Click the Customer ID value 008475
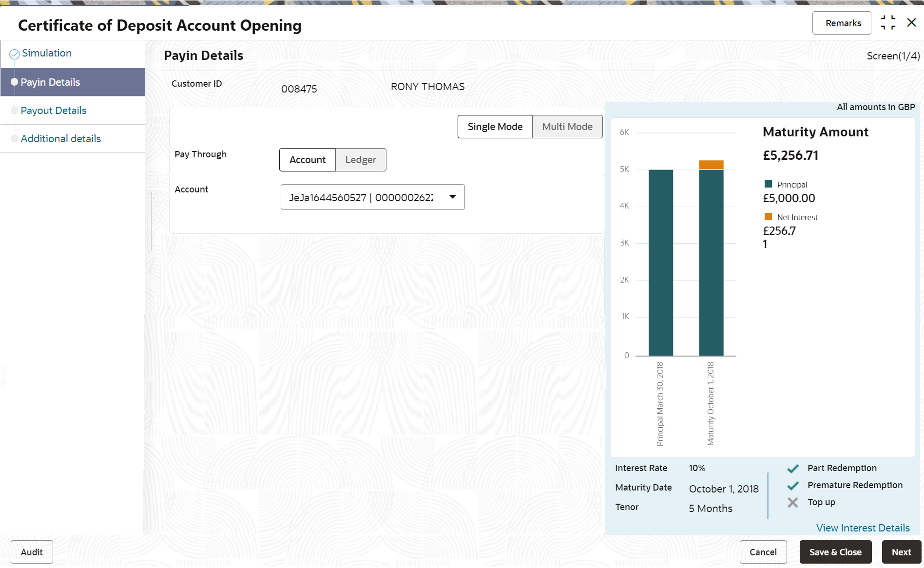This screenshot has height=568, width=924. pyautogui.click(x=299, y=89)
